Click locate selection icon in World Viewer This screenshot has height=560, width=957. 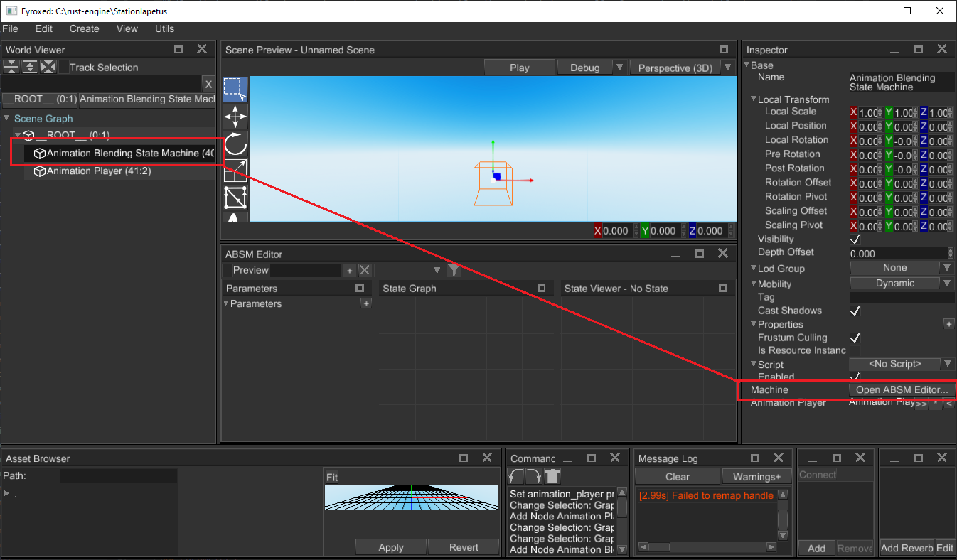coord(48,67)
